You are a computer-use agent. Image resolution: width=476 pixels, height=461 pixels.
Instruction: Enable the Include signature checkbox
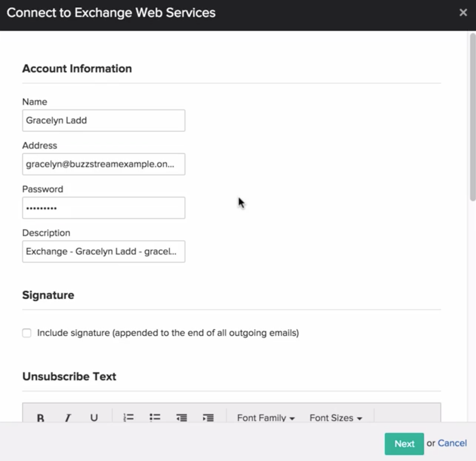(27, 333)
